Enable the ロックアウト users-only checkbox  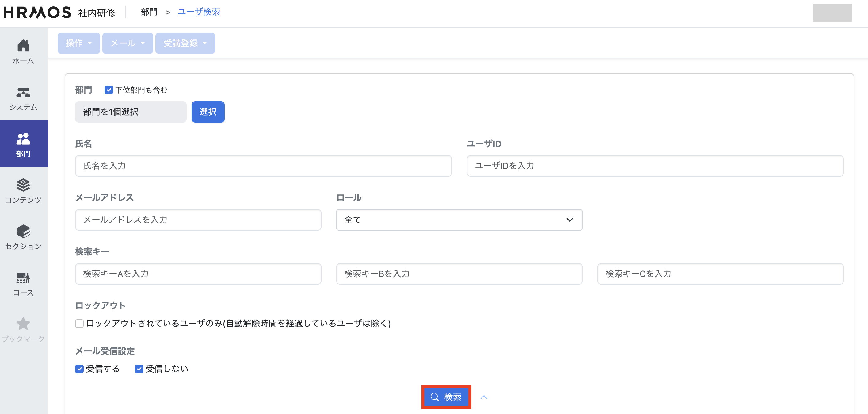pos(79,323)
